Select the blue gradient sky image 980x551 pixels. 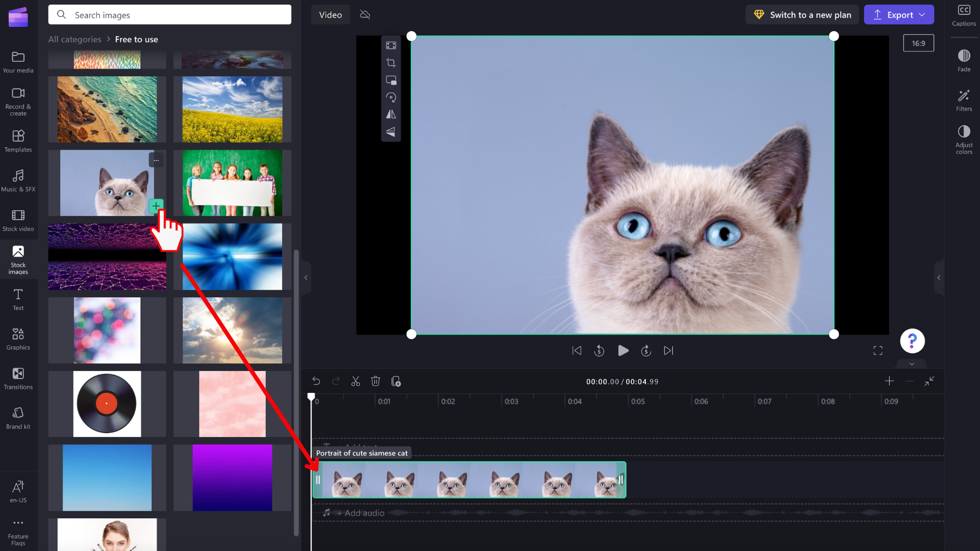107,478
